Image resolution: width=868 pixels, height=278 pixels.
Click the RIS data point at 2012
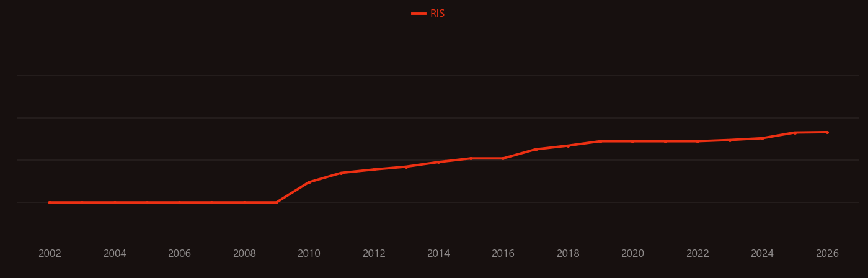pos(374,169)
